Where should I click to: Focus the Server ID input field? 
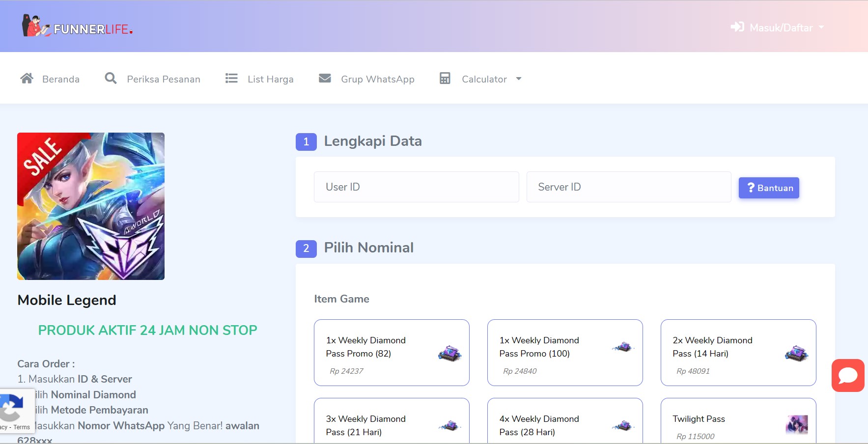[629, 187]
